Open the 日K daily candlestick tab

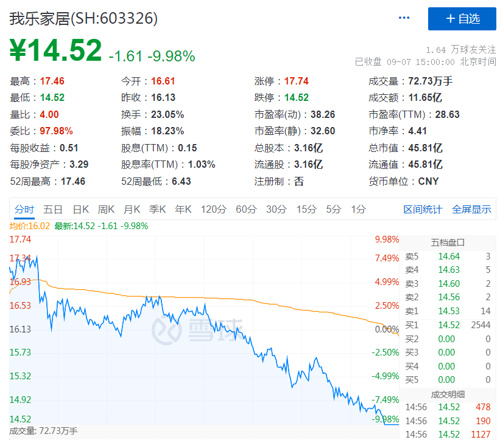pyautogui.click(x=81, y=209)
